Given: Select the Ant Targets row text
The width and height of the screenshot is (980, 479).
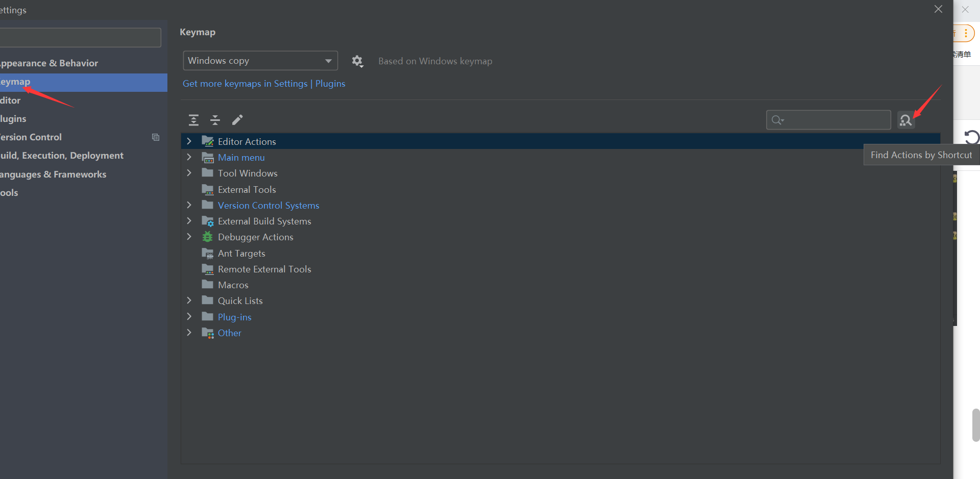Looking at the screenshot, I should pos(241,254).
